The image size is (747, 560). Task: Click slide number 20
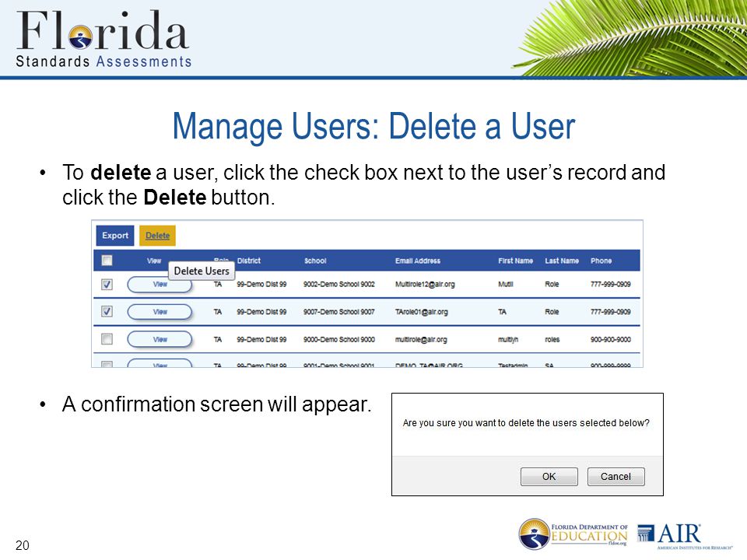tap(23, 545)
